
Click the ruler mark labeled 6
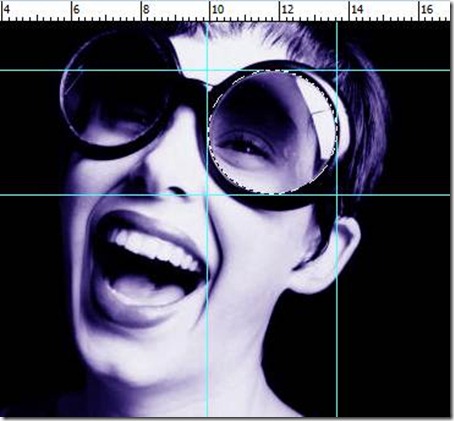click(x=77, y=9)
